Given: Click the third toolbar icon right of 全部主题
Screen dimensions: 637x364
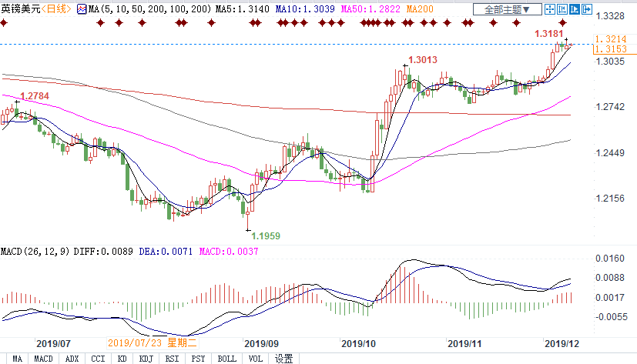Looking at the screenshot, I should [572, 9].
